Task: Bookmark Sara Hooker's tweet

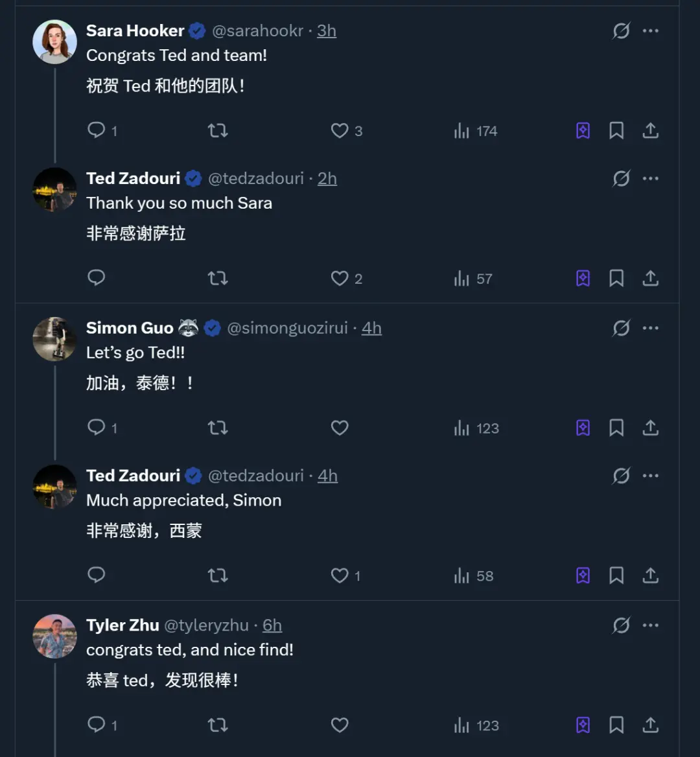Action: click(616, 130)
